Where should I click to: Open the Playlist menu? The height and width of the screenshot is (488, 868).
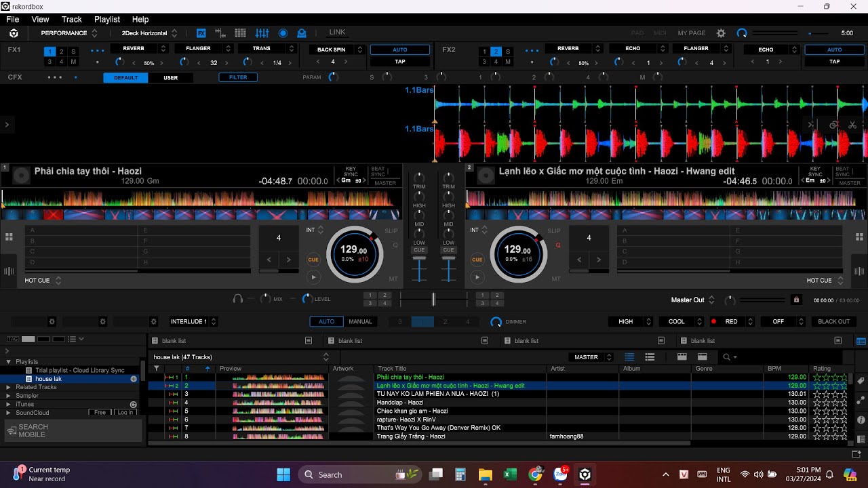click(x=107, y=20)
